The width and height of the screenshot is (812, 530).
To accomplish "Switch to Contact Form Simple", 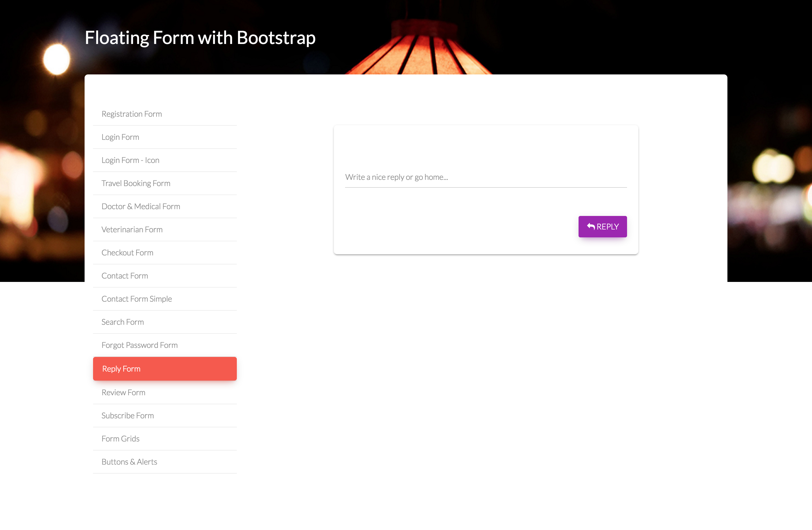I will click(137, 299).
